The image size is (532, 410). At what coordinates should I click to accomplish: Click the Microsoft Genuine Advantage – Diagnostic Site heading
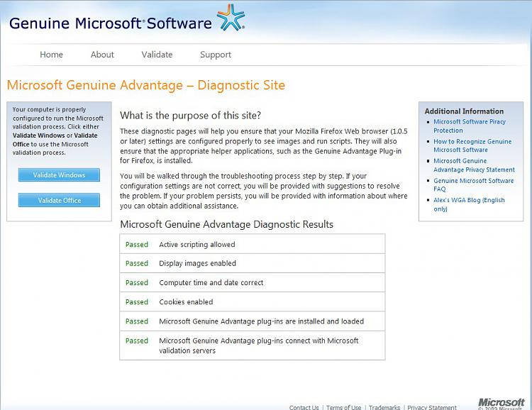[146, 85]
